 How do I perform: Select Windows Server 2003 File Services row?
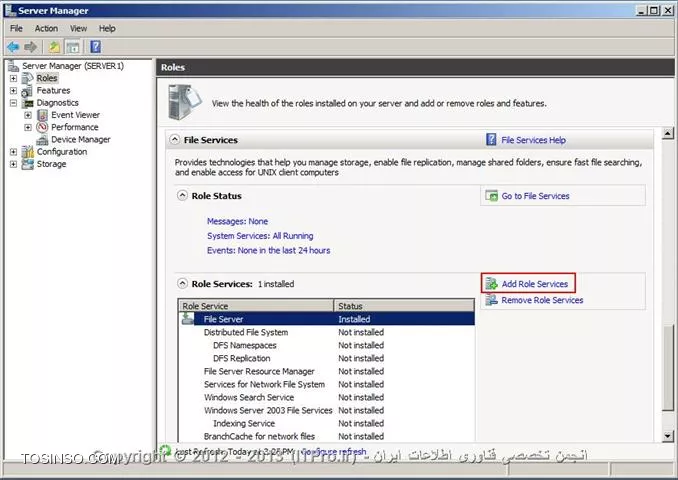(x=327, y=410)
